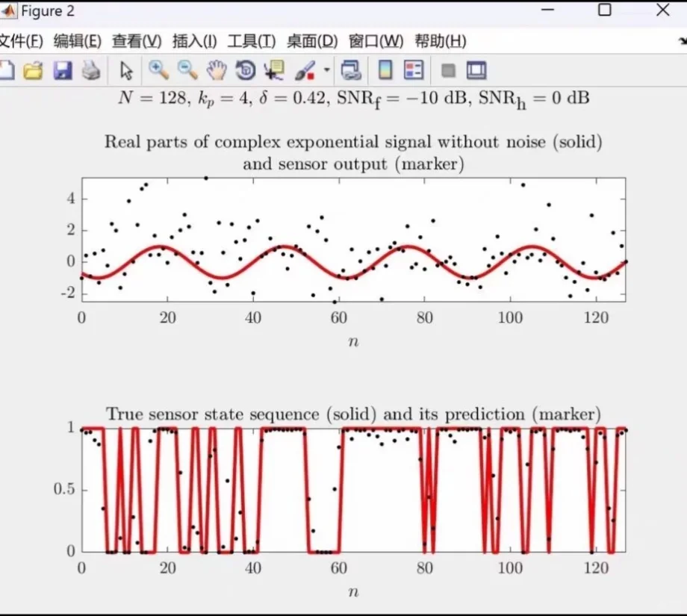Maximize the Figure 2 window
This screenshot has width=687, height=616.
pyautogui.click(x=605, y=10)
